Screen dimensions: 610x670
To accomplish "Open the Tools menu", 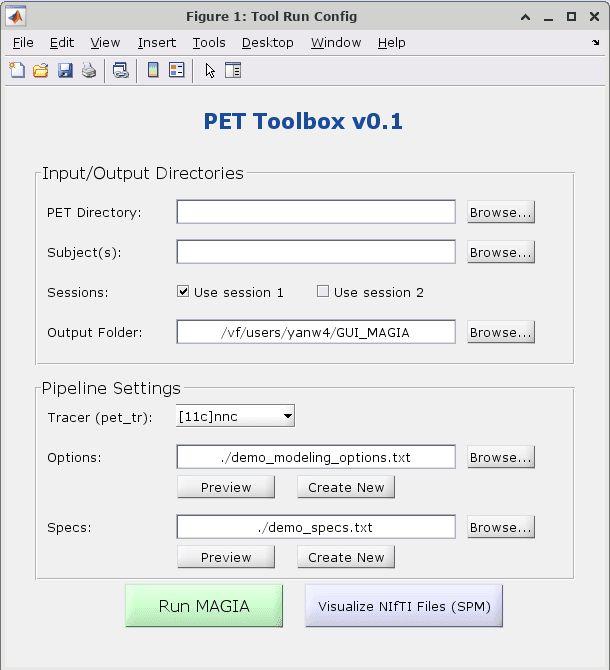I will (209, 42).
